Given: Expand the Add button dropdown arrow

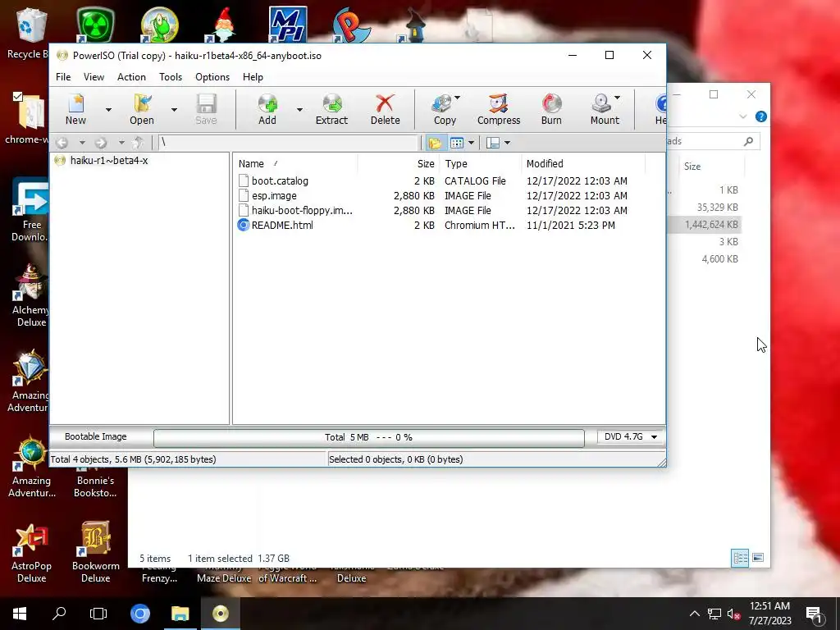Looking at the screenshot, I should pos(299,109).
